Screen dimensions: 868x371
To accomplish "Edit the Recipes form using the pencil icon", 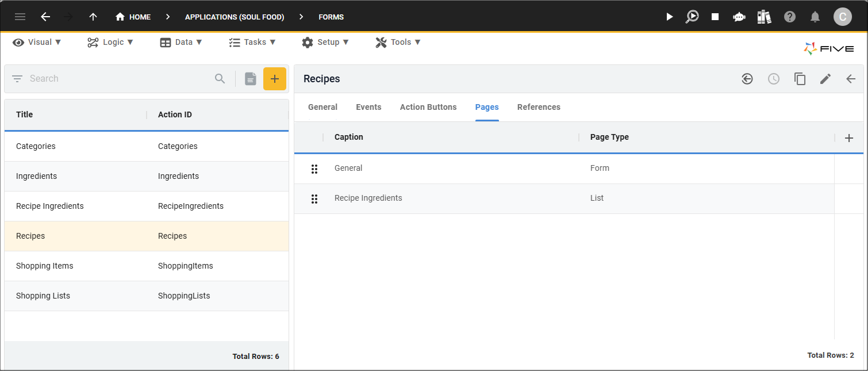I will pyautogui.click(x=825, y=79).
